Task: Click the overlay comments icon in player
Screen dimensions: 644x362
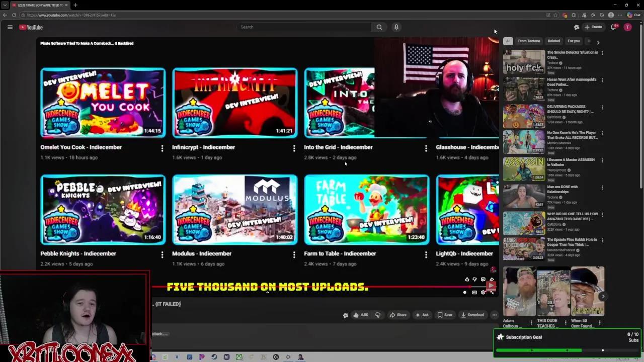Action: pyautogui.click(x=483, y=279)
